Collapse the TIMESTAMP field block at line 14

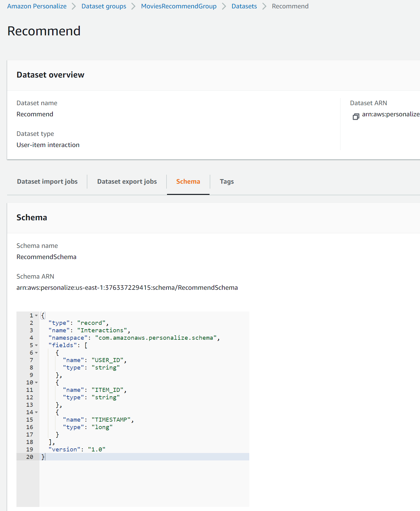pyautogui.click(x=36, y=412)
